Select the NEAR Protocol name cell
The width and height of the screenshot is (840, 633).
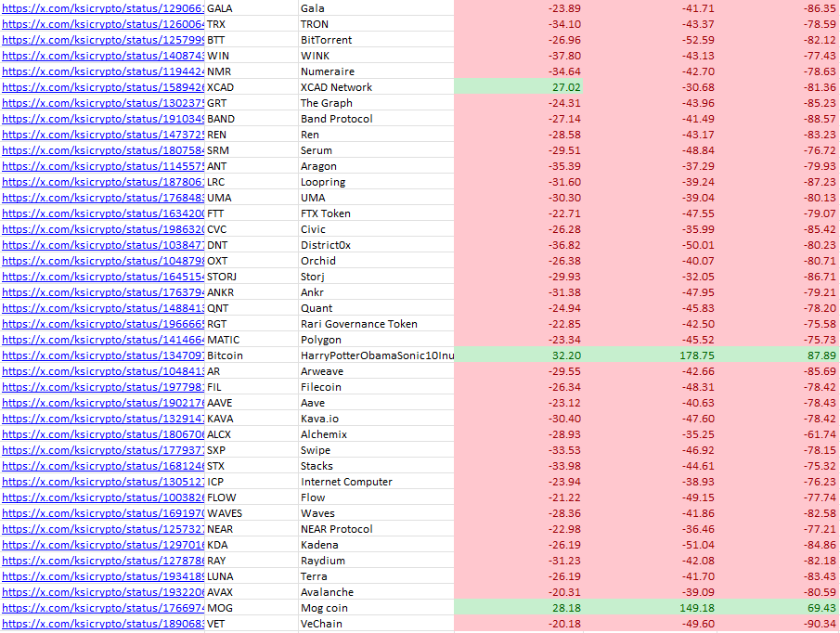pos(376,529)
